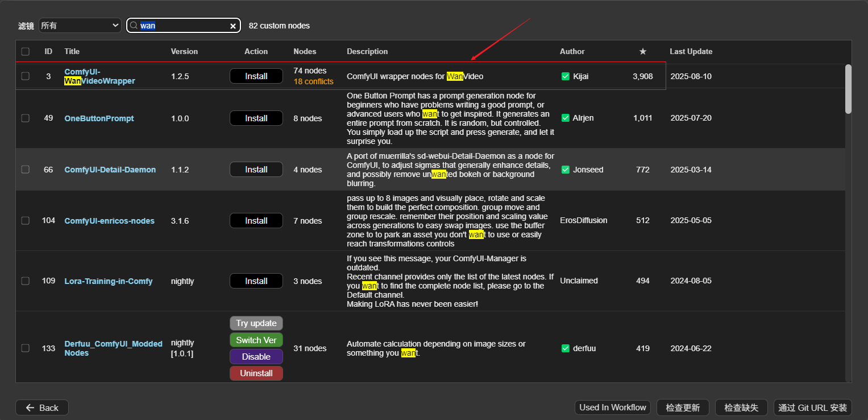This screenshot has width=868, height=420.
Task: Click the 82 custom nodes count label
Action: tap(279, 26)
